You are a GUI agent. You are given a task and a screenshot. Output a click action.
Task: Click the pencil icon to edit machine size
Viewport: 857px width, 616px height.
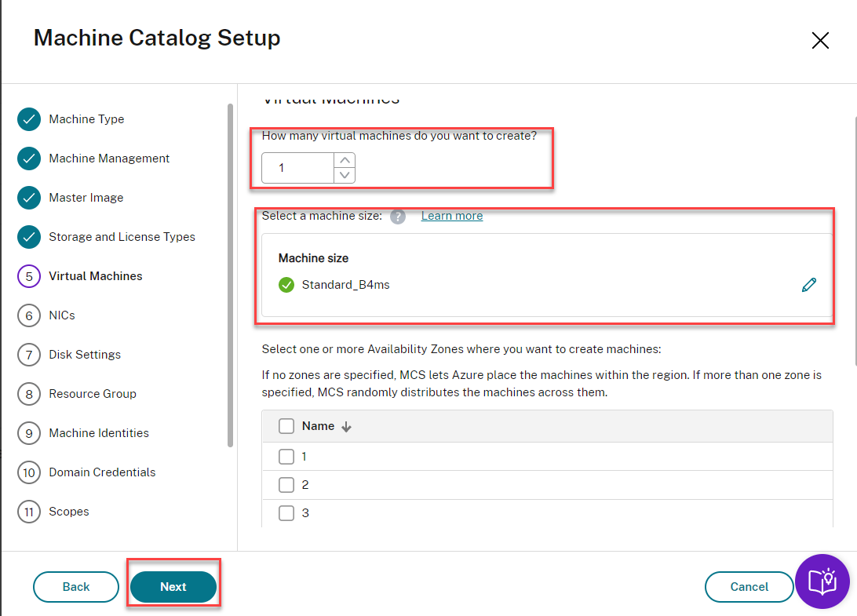[x=809, y=285]
